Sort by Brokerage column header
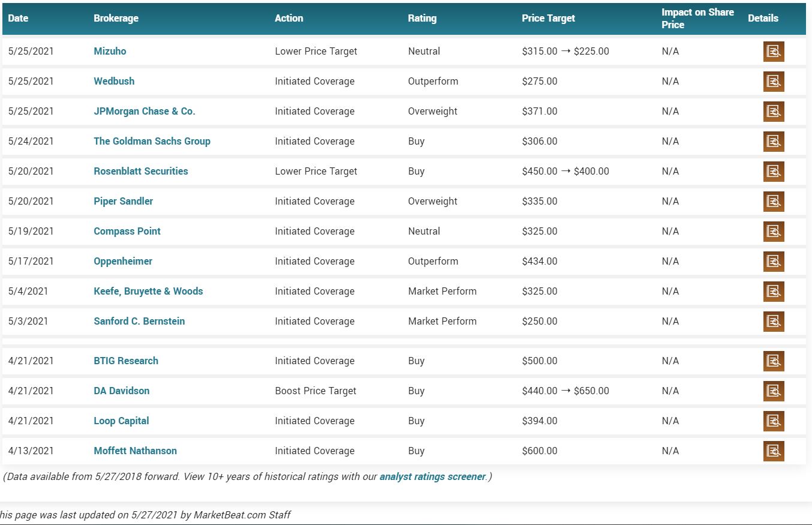 (x=116, y=18)
